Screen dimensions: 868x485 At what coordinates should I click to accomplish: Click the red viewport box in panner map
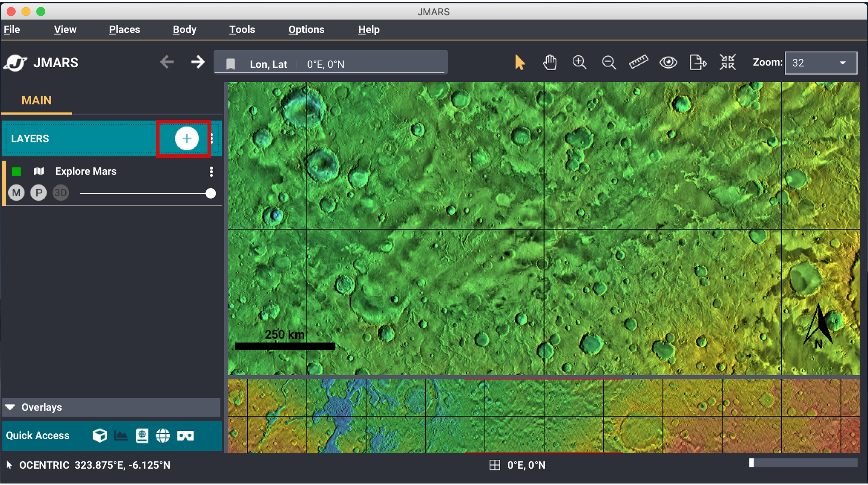pos(544,416)
